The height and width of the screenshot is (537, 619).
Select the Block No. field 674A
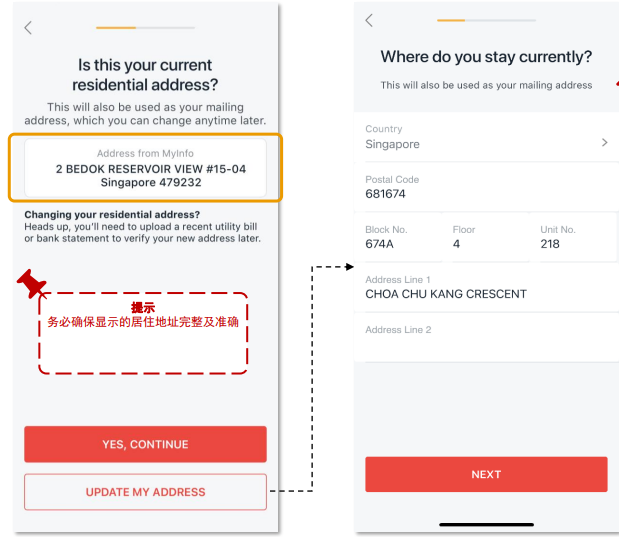point(401,237)
